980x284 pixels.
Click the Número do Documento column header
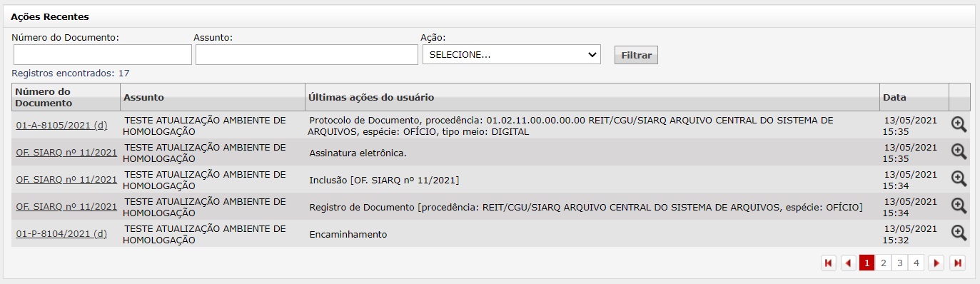point(66,97)
